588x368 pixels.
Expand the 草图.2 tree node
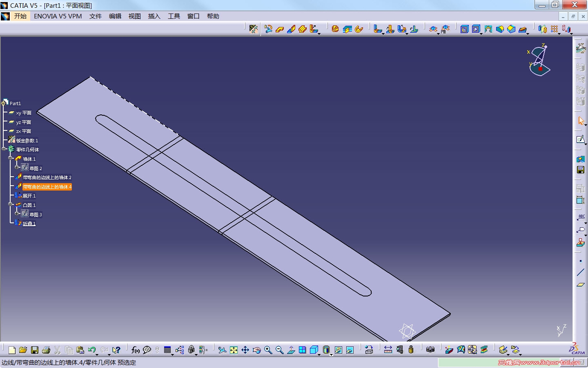click(17, 167)
